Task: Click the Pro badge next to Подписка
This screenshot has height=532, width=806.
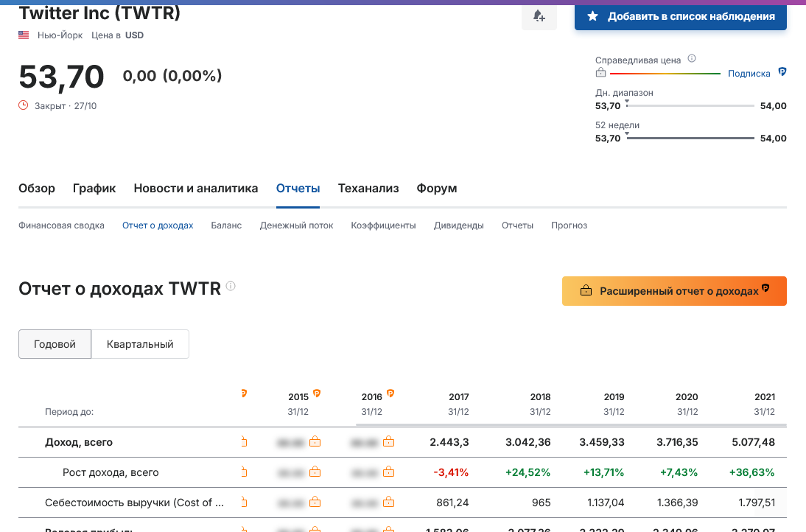Action: pyautogui.click(x=782, y=72)
